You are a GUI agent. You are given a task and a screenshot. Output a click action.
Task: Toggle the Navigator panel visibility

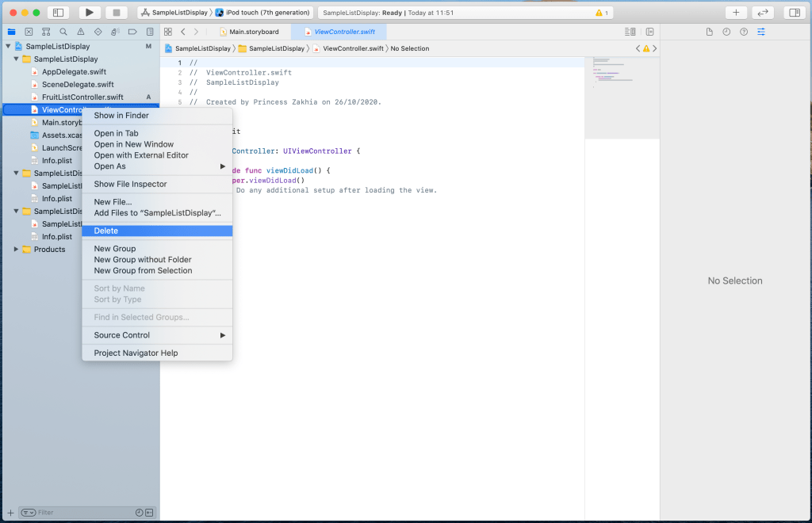(58, 13)
